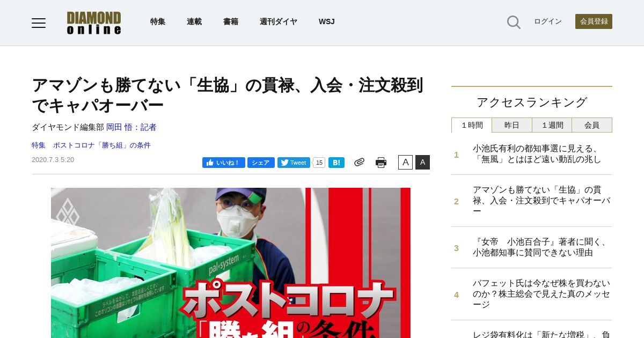Bookmark article with Hatena B! icon
Viewport: 644px width, 338px height.
(x=336, y=163)
